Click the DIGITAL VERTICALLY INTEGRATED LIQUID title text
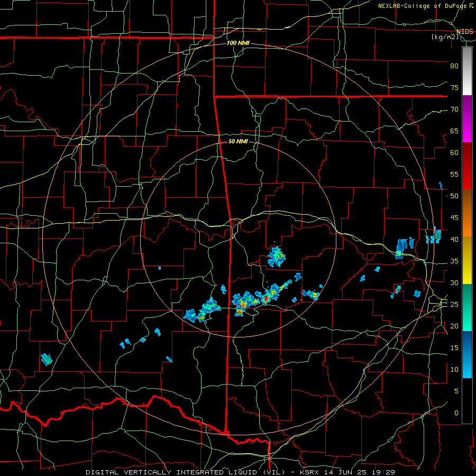The width and height of the screenshot is (476, 476). coord(185,472)
